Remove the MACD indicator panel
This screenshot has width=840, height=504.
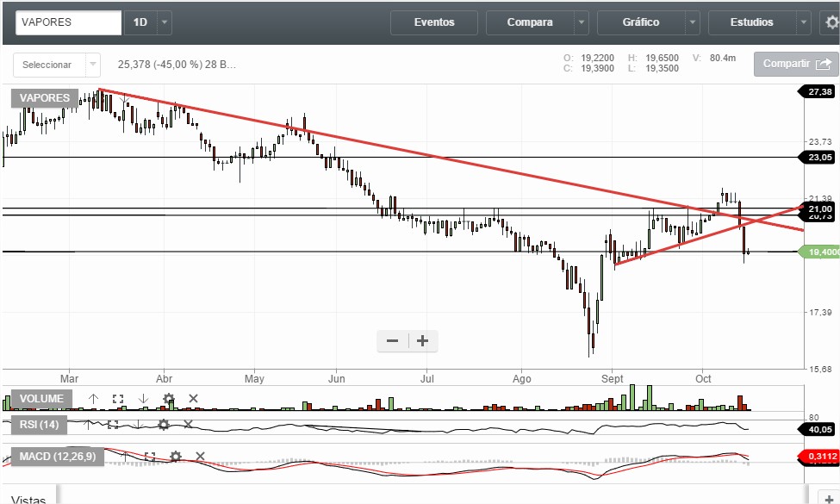(x=200, y=457)
